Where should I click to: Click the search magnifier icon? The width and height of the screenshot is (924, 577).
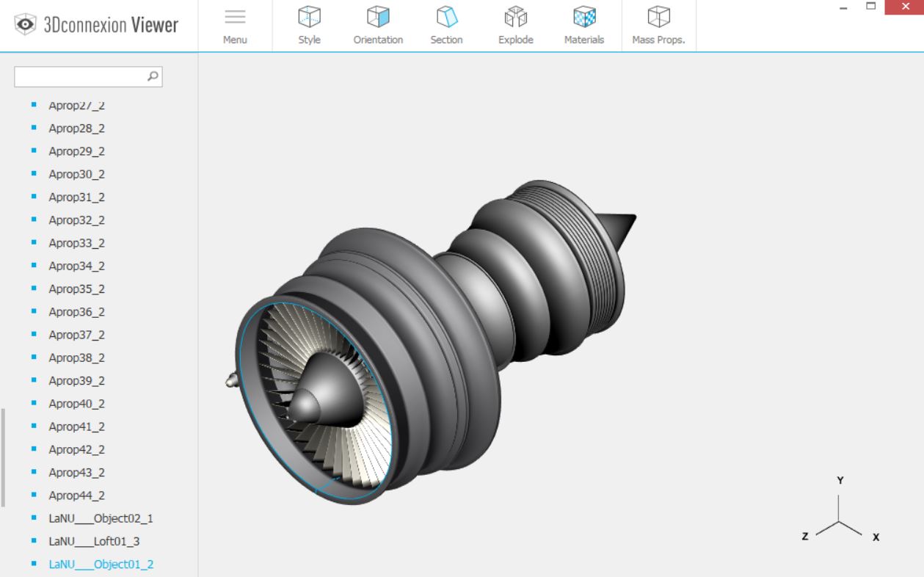(153, 76)
